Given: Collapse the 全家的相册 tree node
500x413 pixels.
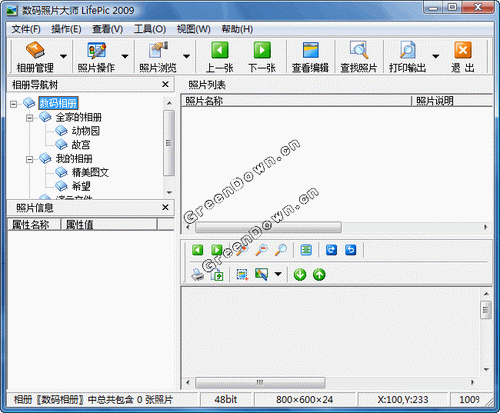Looking at the screenshot, I should tap(30, 118).
